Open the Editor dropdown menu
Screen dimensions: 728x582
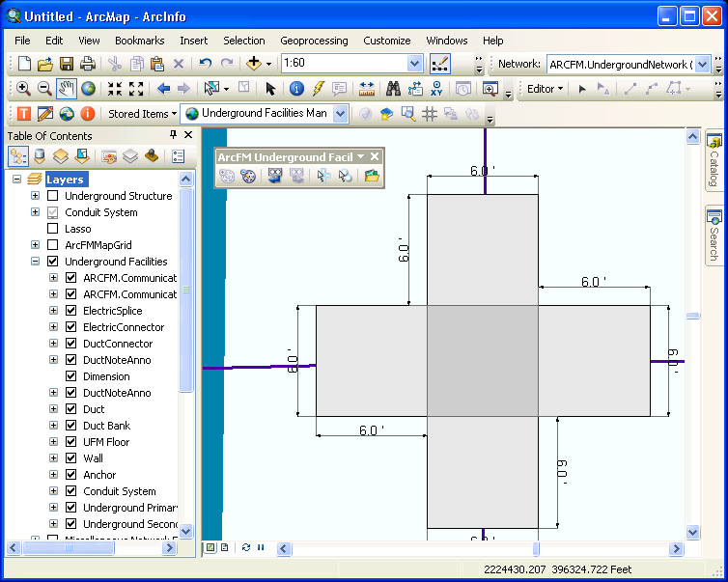[546, 89]
